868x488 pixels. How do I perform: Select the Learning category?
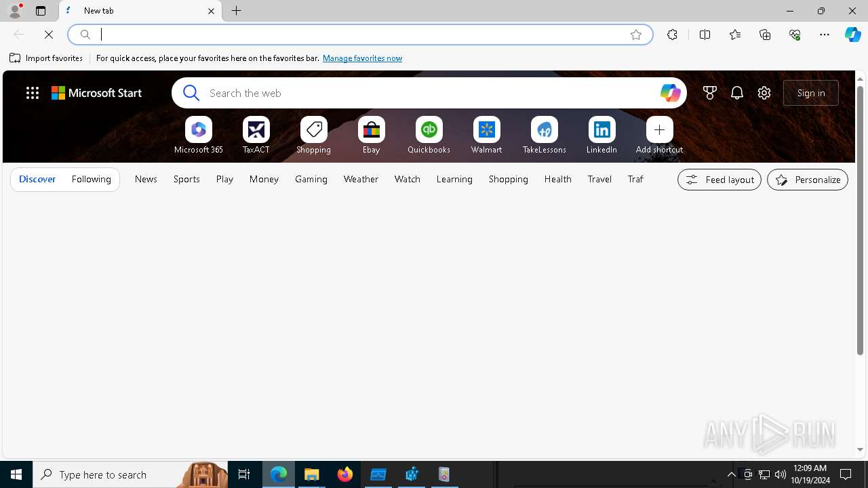click(454, 179)
